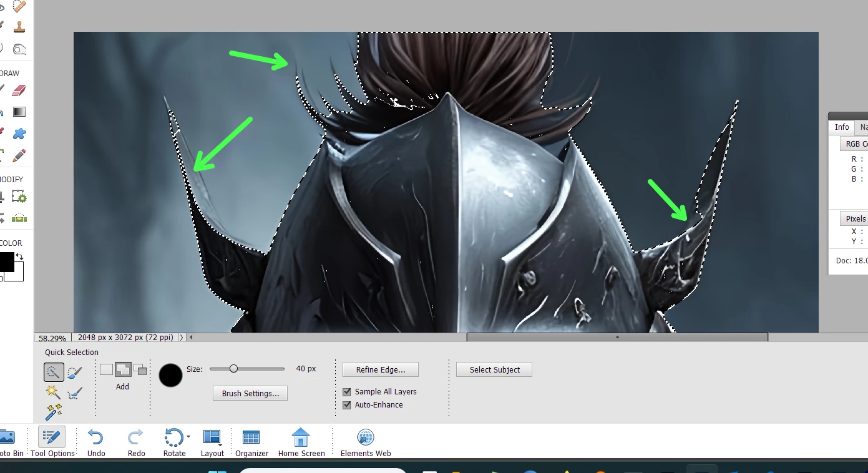
Task: Choose the Refine Selection Brush option
Action: tap(74, 393)
